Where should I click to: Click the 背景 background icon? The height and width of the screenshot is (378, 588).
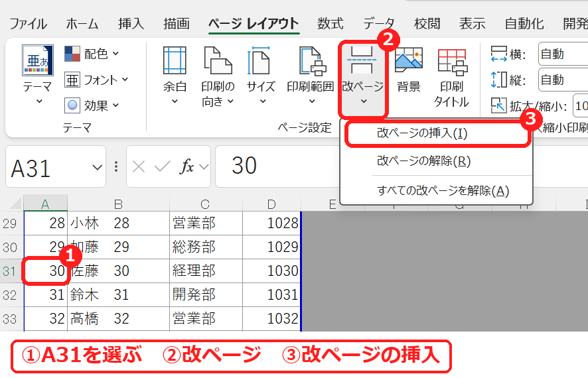[x=409, y=60]
